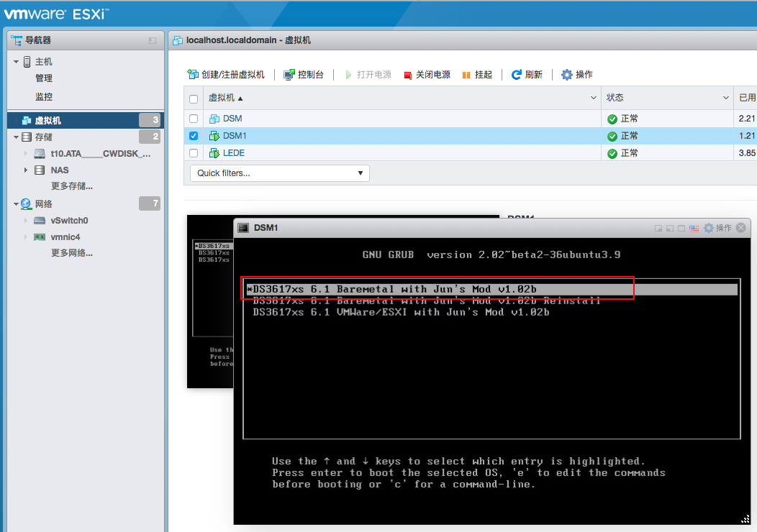Select GRUB entry VMWare/ESXI Jun's Mod

tap(401, 312)
